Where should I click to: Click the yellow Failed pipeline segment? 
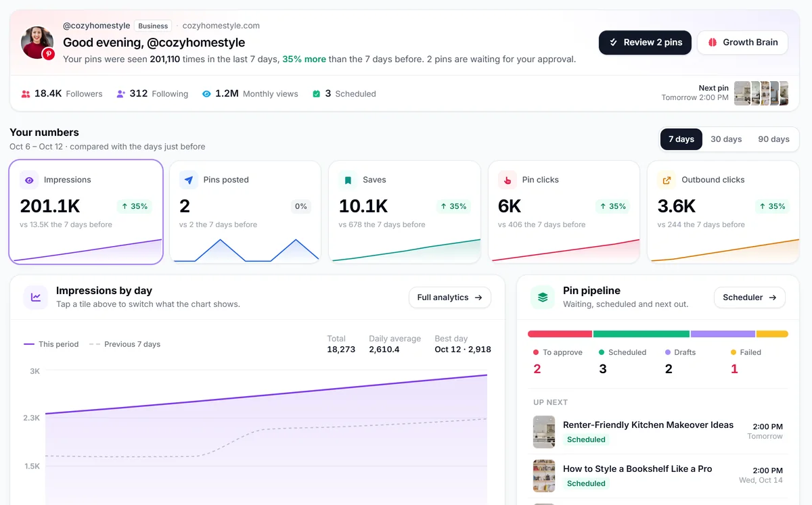click(772, 334)
